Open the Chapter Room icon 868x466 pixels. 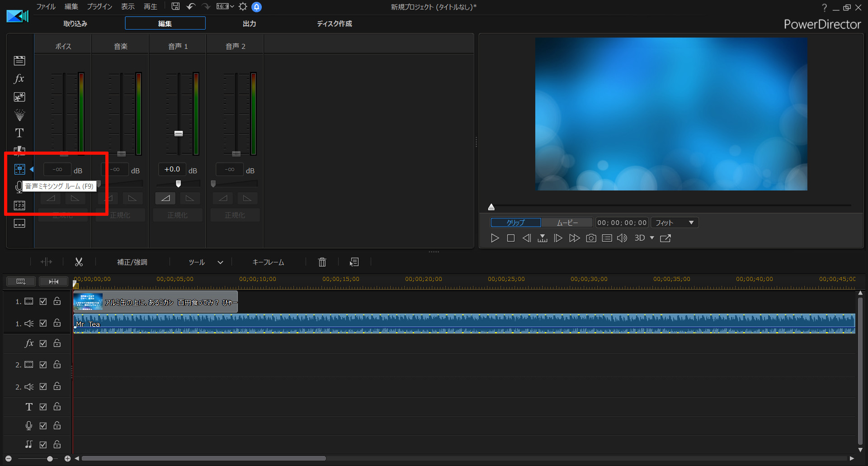(19, 205)
